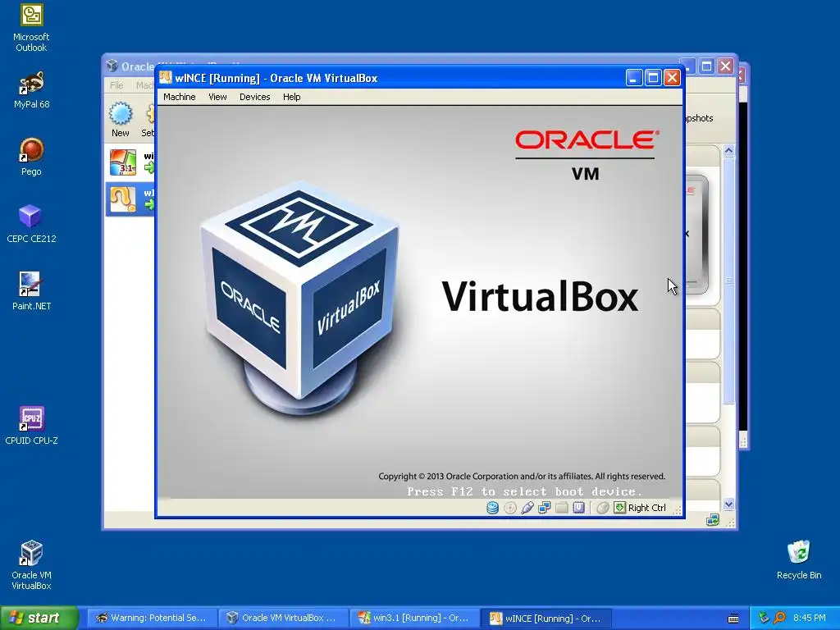Click the network adapters status icon
Screen dimensions: 840x630
(x=545, y=507)
